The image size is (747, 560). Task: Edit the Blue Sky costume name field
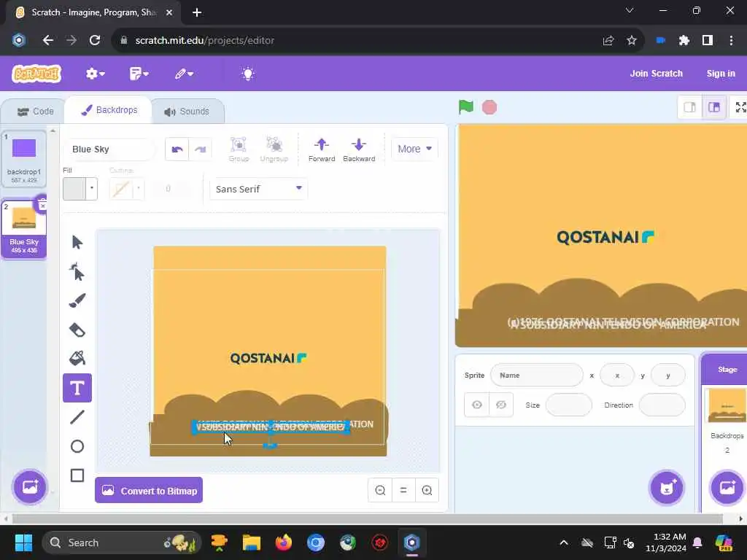(109, 149)
